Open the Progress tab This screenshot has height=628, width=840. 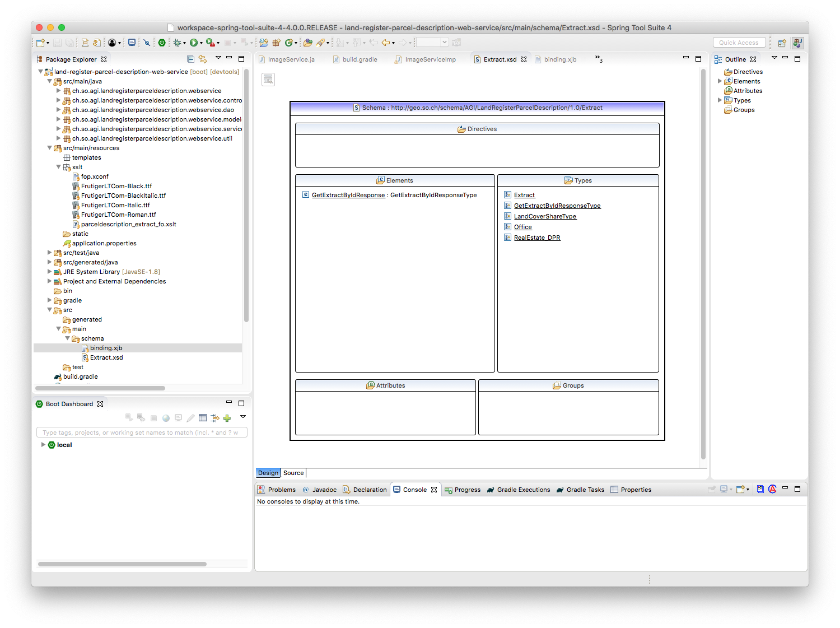(463, 490)
